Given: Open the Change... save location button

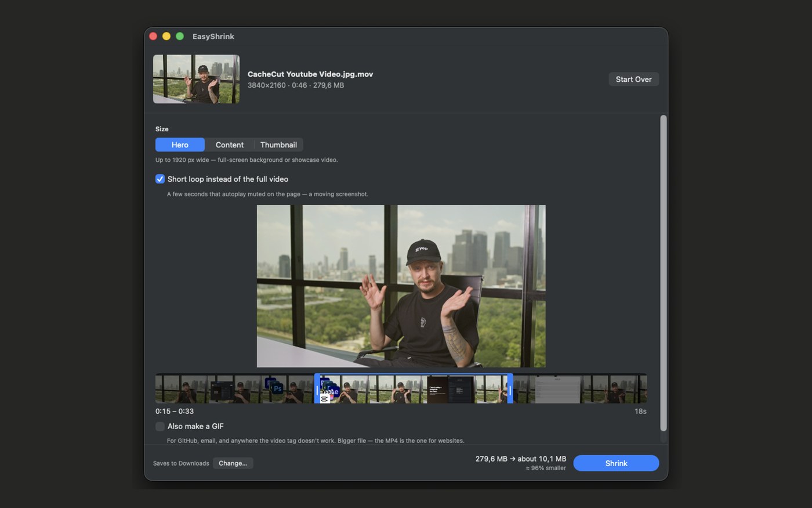Looking at the screenshot, I should pyautogui.click(x=233, y=463).
